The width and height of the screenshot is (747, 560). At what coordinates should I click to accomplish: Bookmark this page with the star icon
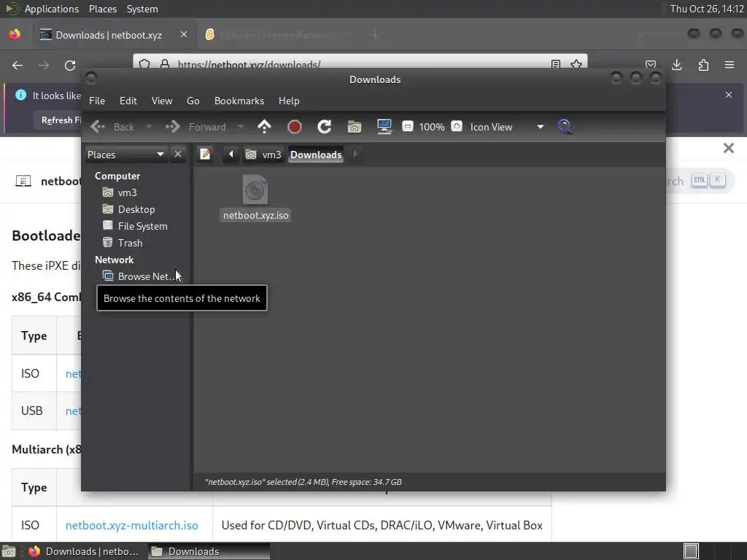tap(576, 64)
